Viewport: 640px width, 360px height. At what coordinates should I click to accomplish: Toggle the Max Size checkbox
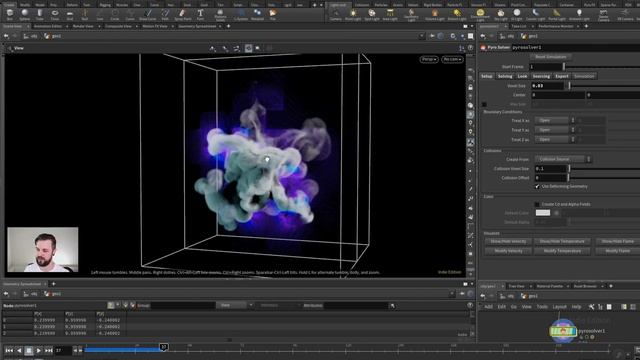[x=484, y=104]
